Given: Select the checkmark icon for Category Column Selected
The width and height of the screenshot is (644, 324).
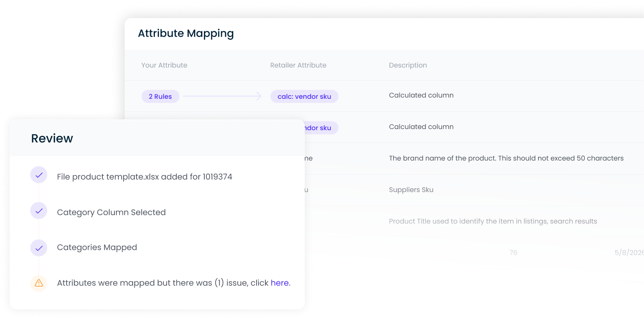Looking at the screenshot, I should (39, 210).
